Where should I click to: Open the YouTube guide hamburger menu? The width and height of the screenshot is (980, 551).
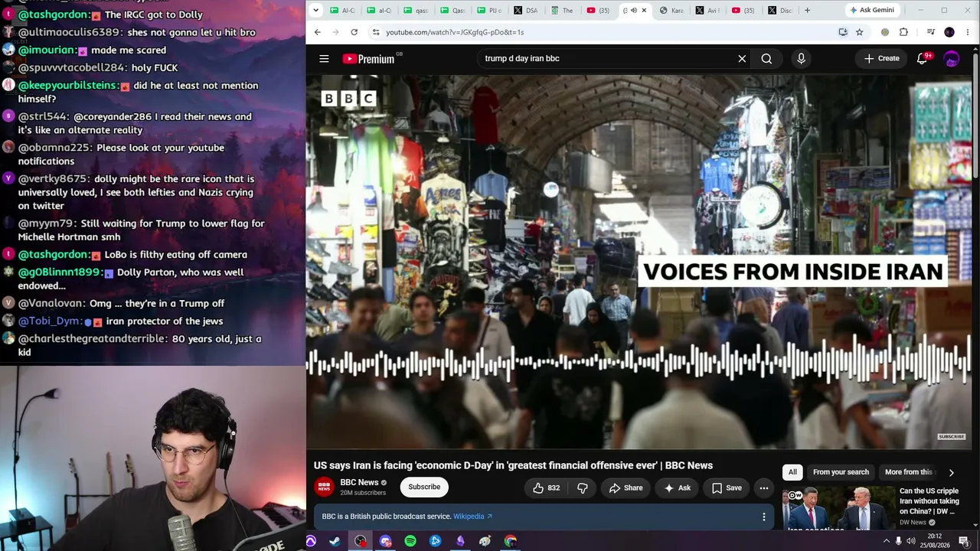click(x=324, y=59)
